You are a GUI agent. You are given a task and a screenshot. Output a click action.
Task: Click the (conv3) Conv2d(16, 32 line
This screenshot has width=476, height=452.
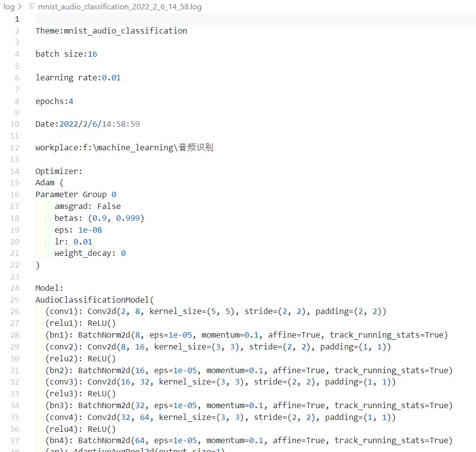click(220, 382)
